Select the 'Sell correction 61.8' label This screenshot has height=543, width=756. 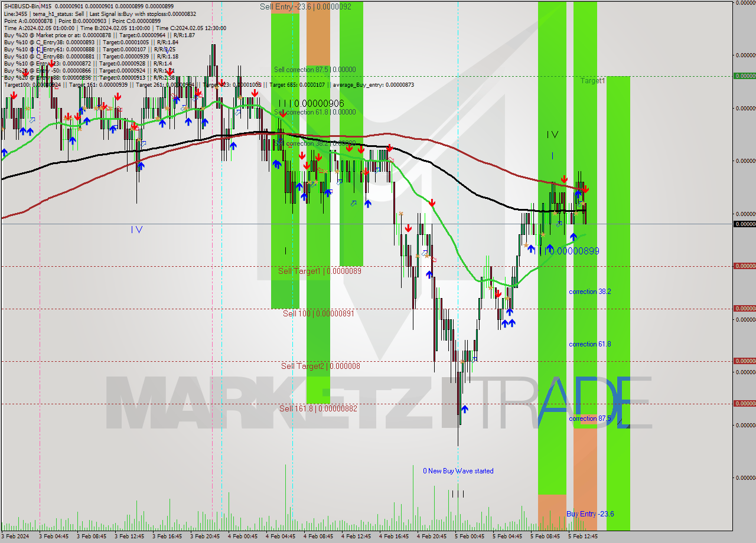pyautogui.click(x=315, y=112)
